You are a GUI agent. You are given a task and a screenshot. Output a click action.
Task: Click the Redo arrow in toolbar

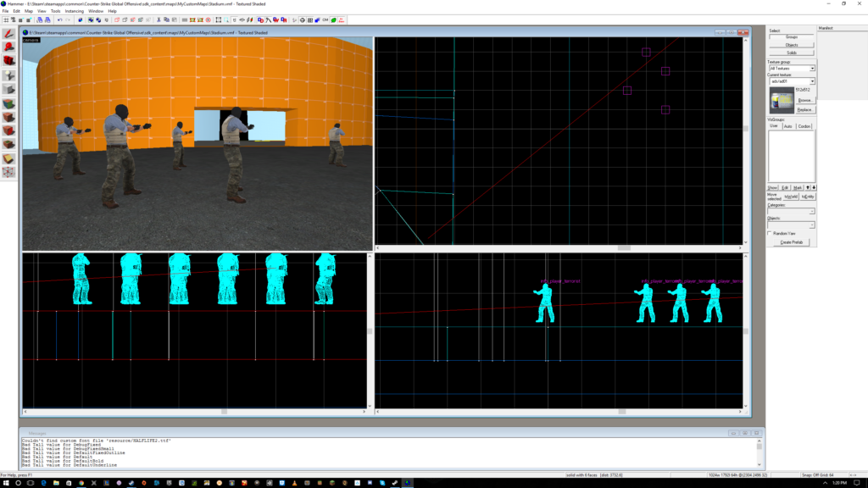[x=68, y=20]
